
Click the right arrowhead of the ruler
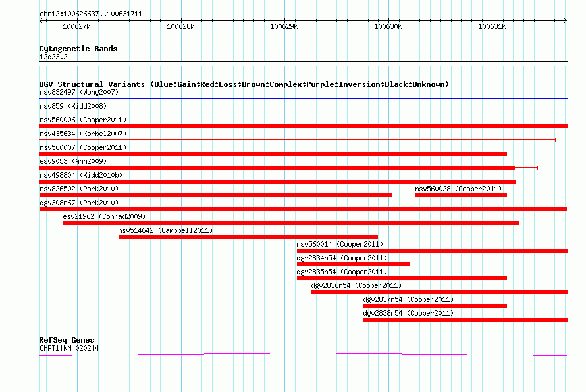point(565,21)
